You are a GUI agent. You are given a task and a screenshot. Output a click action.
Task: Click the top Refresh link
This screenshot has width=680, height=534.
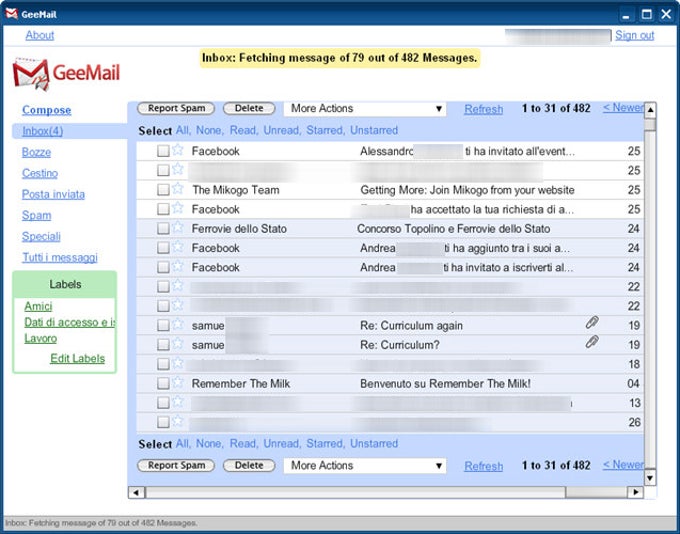tap(484, 109)
